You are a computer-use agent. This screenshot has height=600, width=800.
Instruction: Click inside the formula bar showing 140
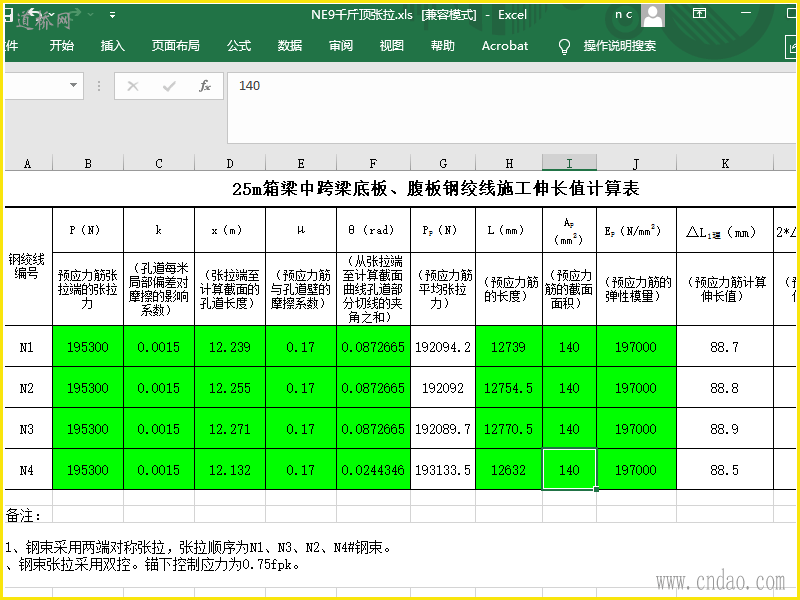click(500, 86)
